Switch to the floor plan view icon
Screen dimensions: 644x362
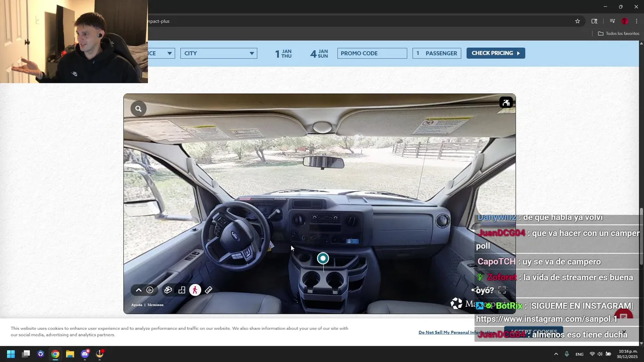pyautogui.click(x=182, y=290)
